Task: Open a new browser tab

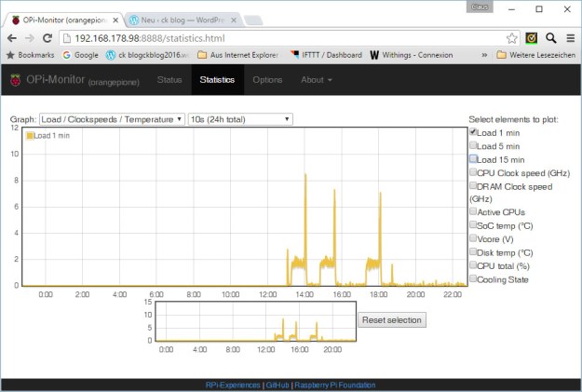Action: (x=254, y=20)
